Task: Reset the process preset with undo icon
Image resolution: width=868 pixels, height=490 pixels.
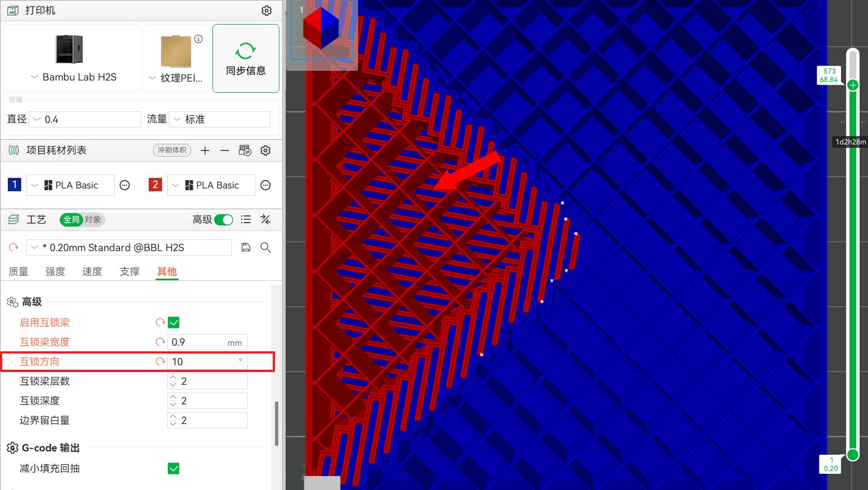Action: point(13,247)
